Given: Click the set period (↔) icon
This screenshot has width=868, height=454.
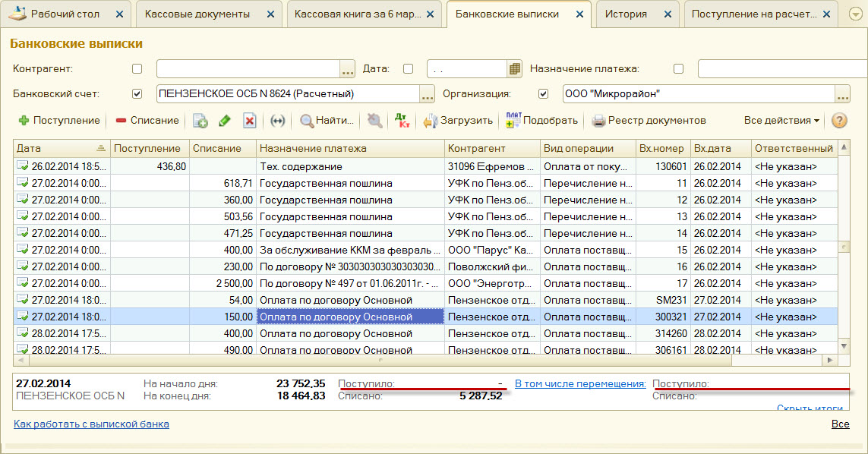Looking at the screenshot, I should [x=278, y=121].
